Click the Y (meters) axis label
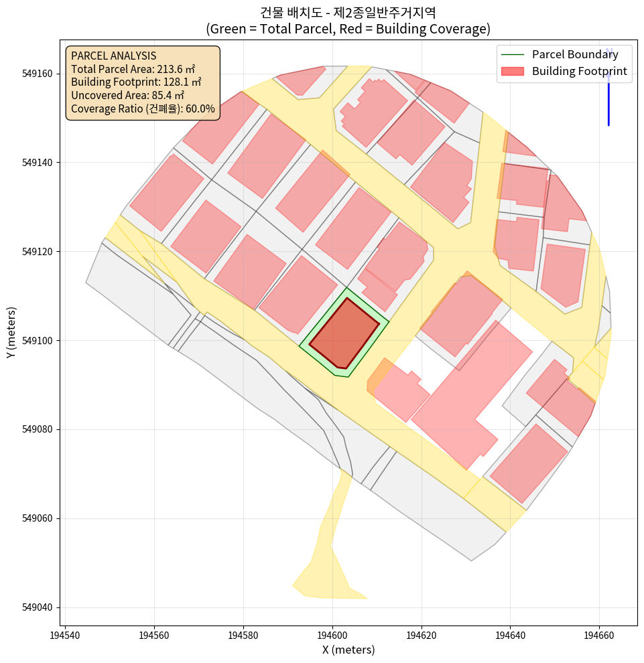The width and height of the screenshot is (644, 663). click(x=11, y=333)
